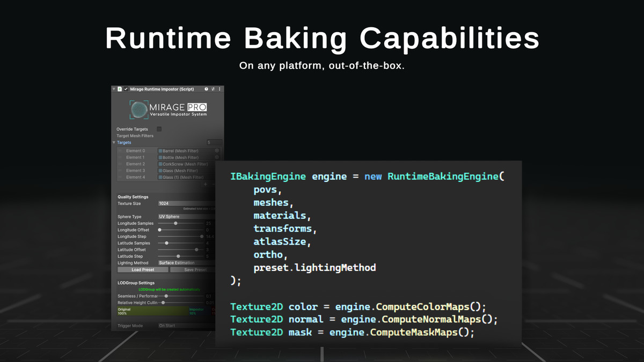This screenshot has height=362, width=644.
Task: Open the component presets icon in the header
Action: pos(213,89)
